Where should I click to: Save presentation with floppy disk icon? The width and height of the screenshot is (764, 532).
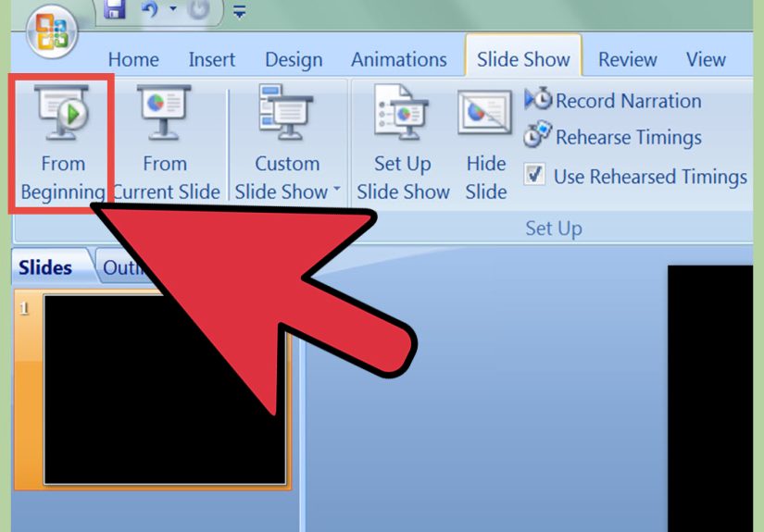(x=114, y=9)
